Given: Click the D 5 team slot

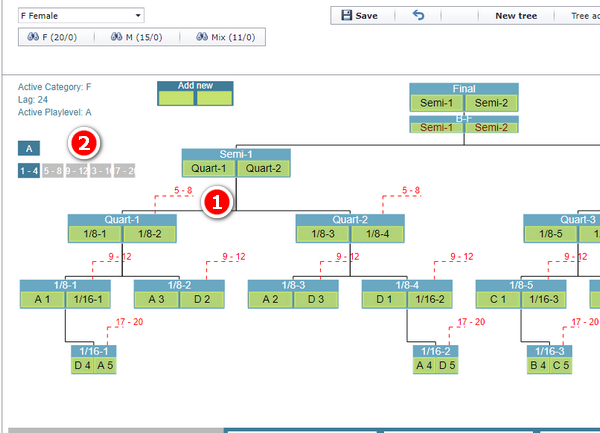Looking at the screenshot, I should [447, 365].
